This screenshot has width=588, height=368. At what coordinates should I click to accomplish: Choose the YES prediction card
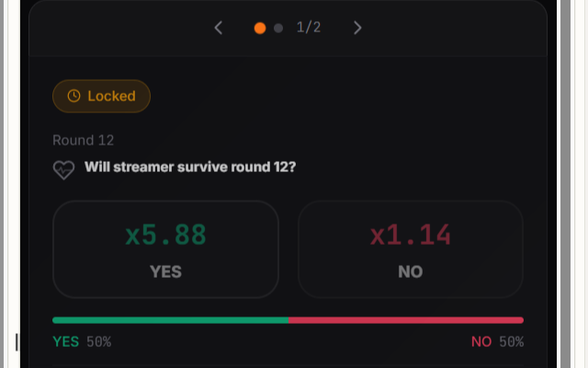coord(165,249)
